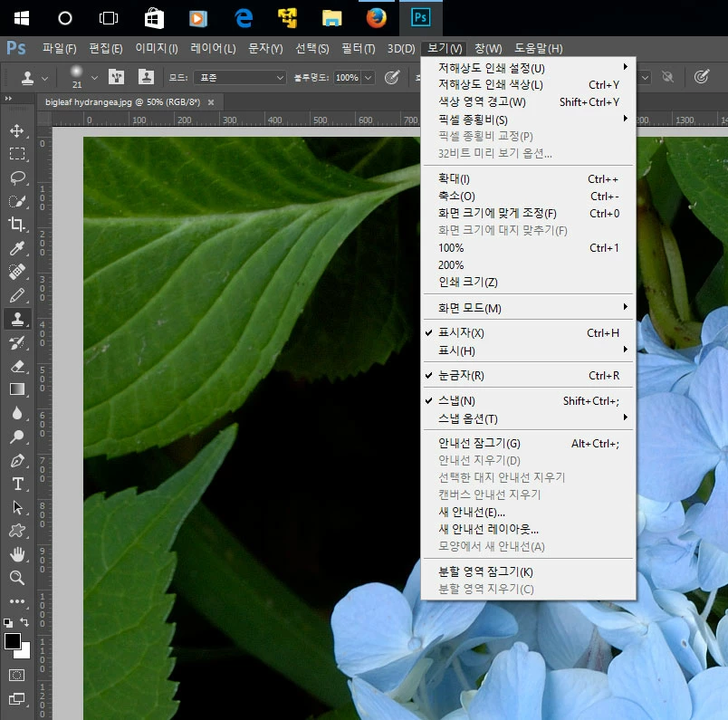Image resolution: width=728 pixels, height=720 pixels.
Task: Select the Hand tool
Action: pyautogui.click(x=17, y=554)
